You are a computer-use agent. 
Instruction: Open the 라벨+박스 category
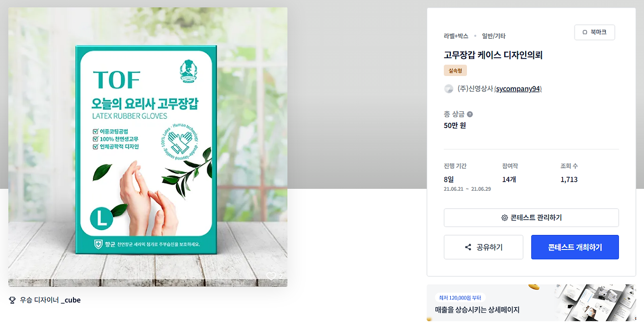click(x=456, y=36)
